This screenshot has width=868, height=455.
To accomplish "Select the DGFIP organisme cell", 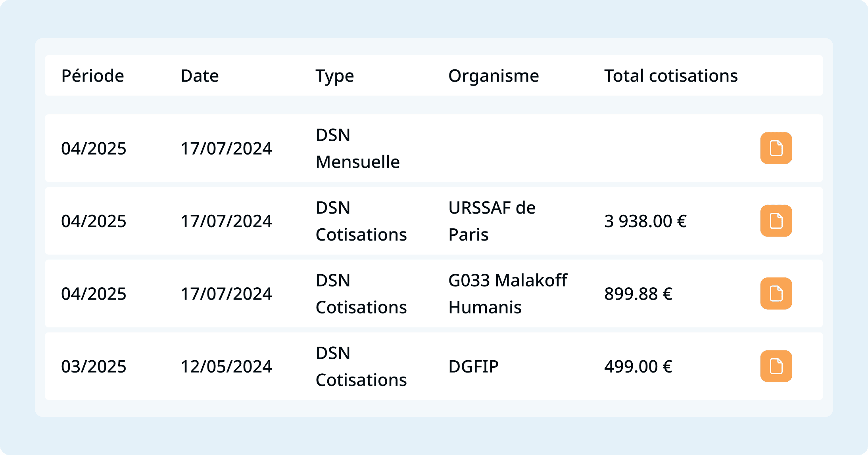I will click(473, 367).
